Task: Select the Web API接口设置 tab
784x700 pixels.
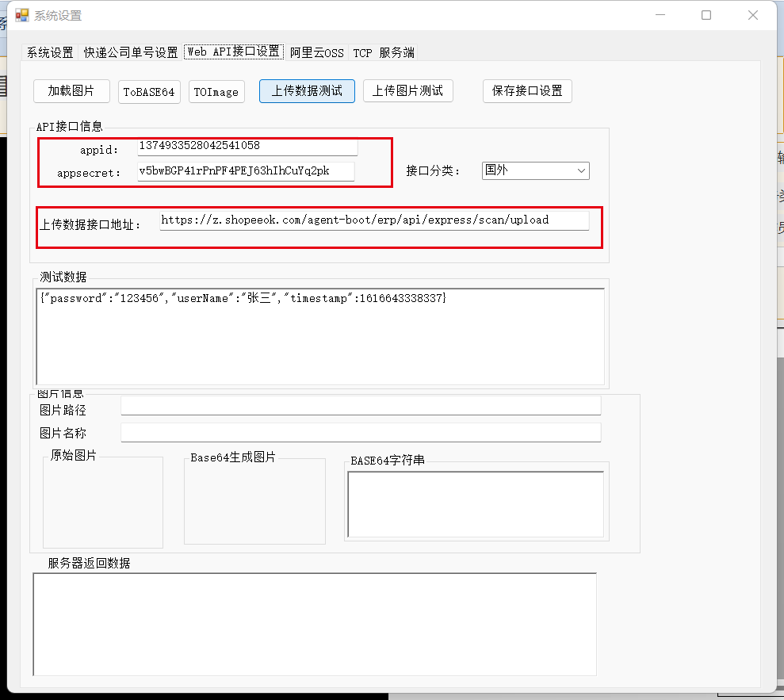Action: (x=234, y=52)
